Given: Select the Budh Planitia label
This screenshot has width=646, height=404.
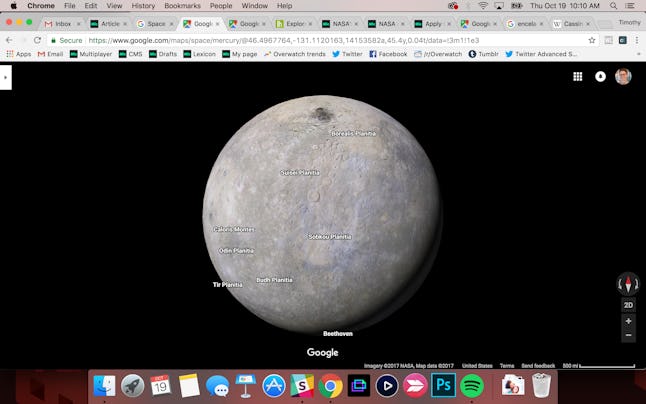Looking at the screenshot, I should (x=274, y=280).
